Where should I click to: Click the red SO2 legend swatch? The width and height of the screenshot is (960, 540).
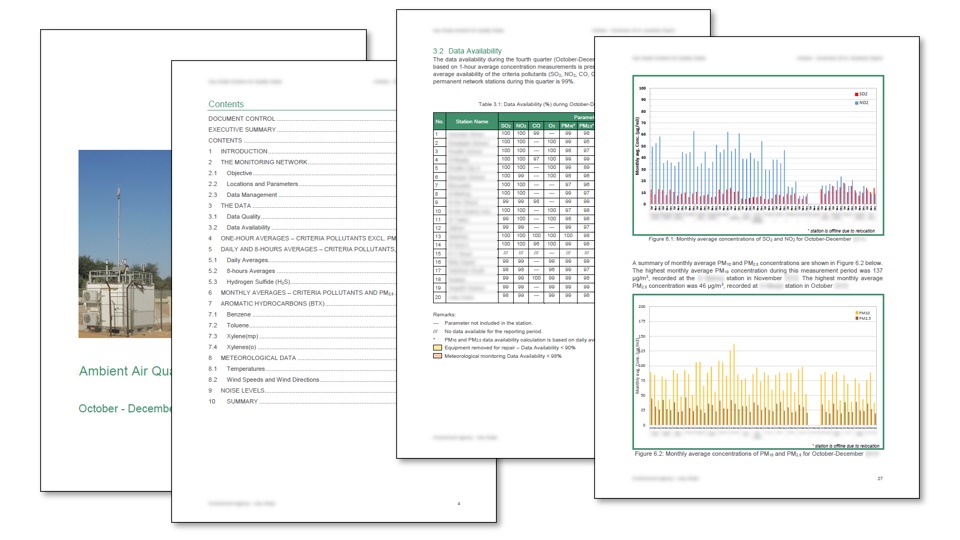click(x=857, y=94)
